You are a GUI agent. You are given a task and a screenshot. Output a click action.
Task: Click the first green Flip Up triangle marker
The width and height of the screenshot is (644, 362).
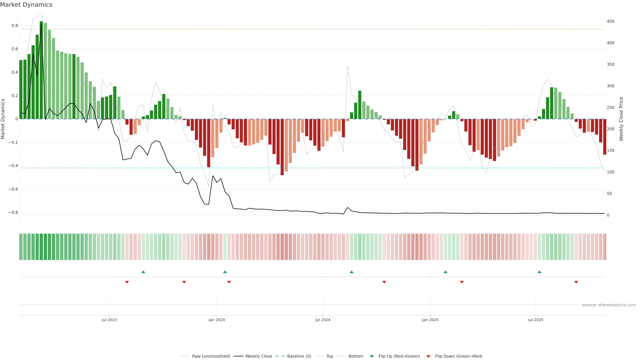[x=143, y=272]
